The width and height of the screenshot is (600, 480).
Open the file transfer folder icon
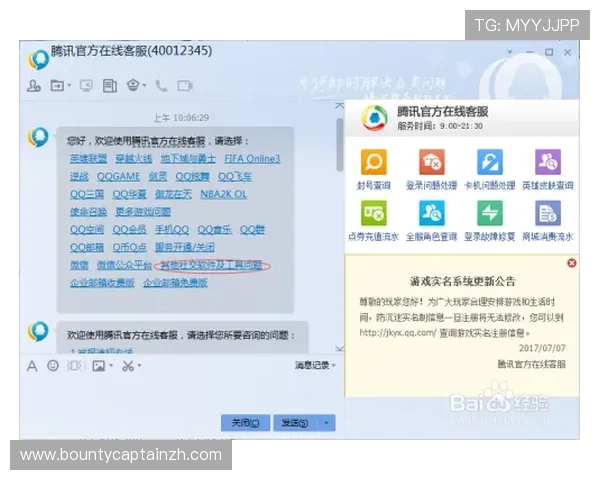pos(57,85)
